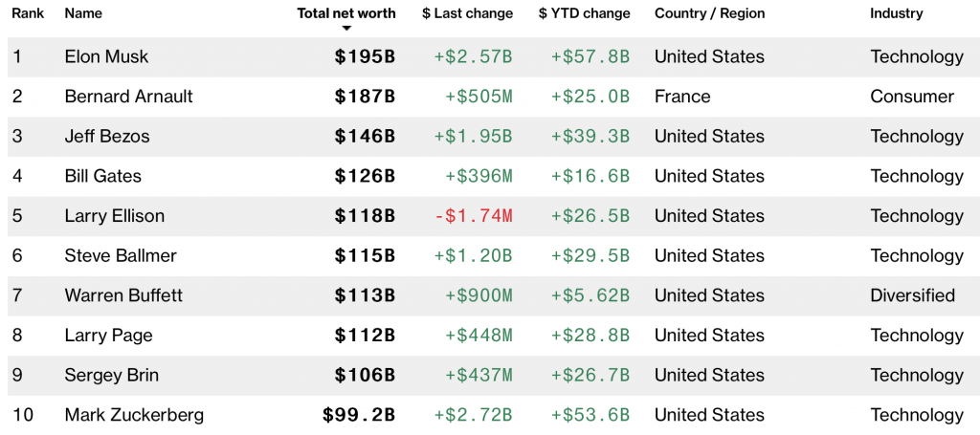Open Elon Musk's profile
This screenshot has width=980, height=435.
106,56
